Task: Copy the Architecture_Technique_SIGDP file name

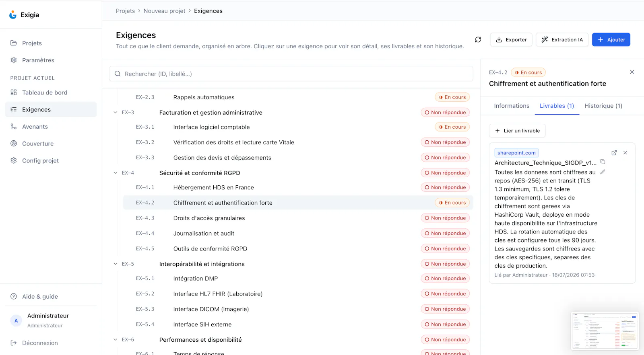Action: 603,162
